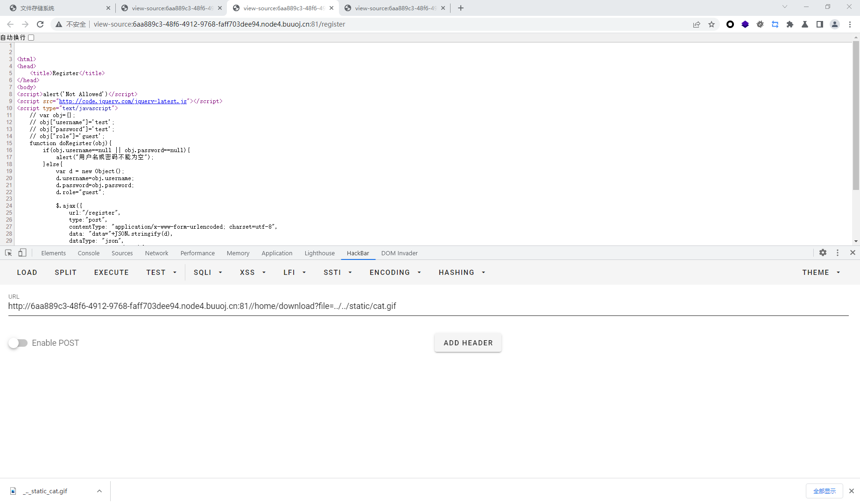Open the flask lab extension icon
The height and width of the screenshot is (504, 860).
pyautogui.click(x=805, y=24)
